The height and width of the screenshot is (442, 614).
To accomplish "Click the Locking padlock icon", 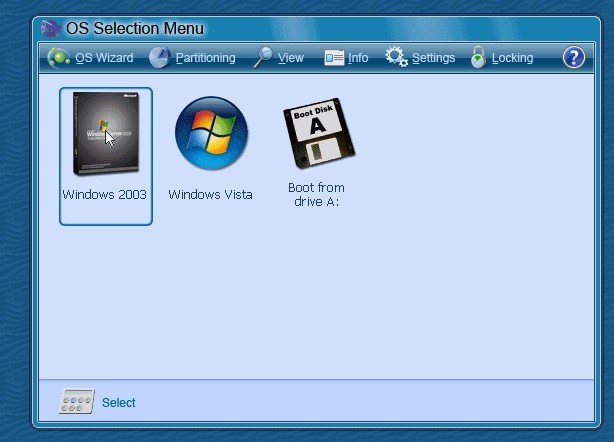I will [x=478, y=57].
